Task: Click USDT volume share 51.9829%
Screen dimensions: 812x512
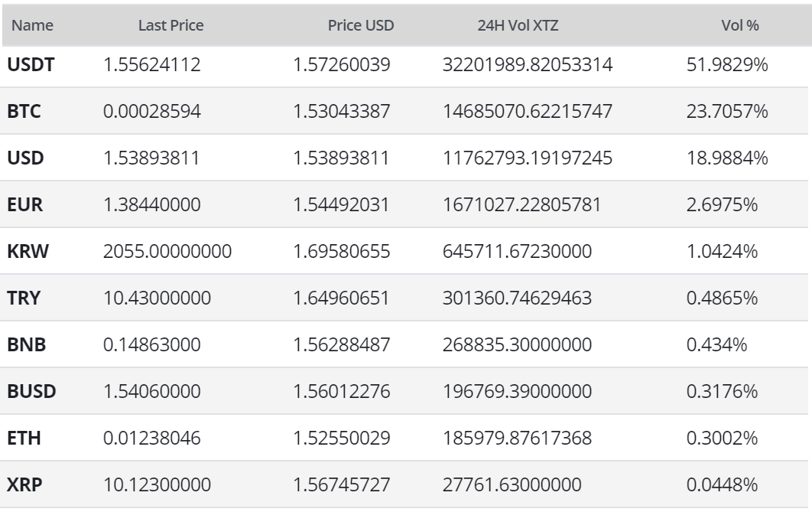Action: 727,65
